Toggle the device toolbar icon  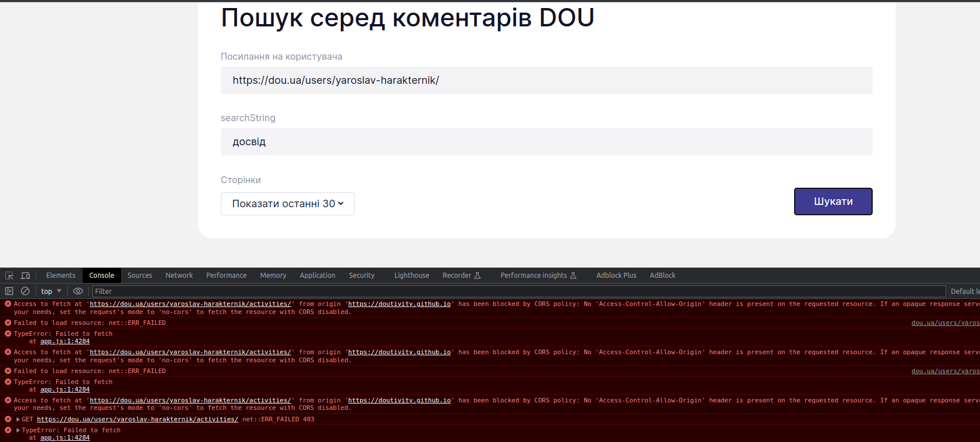pyautogui.click(x=25, y=276)
